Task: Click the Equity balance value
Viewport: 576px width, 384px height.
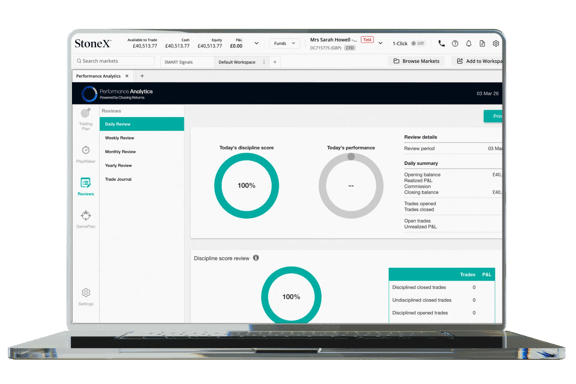Action: point(210,46)
